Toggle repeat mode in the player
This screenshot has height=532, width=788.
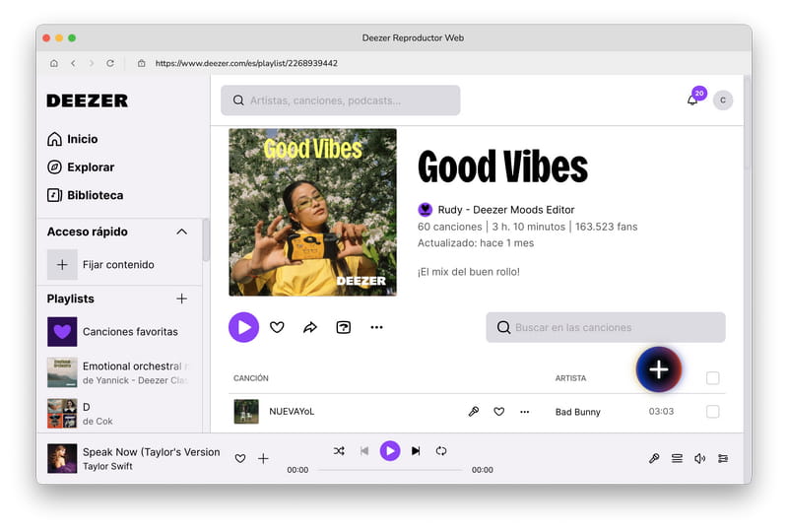[x=441, y=451]
